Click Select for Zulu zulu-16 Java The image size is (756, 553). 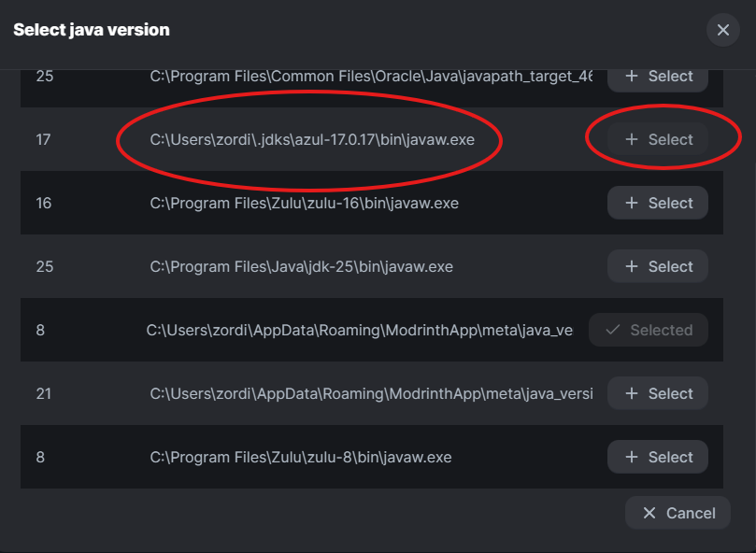[x=658, y=204]
